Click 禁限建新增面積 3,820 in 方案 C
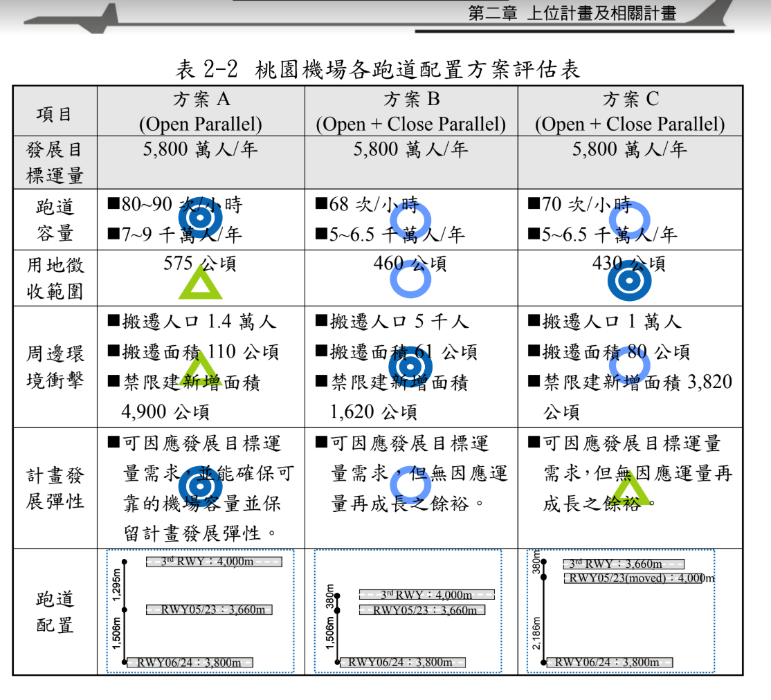Image resolution: width=771 pixels, height=700 pixels. point(631,382)
